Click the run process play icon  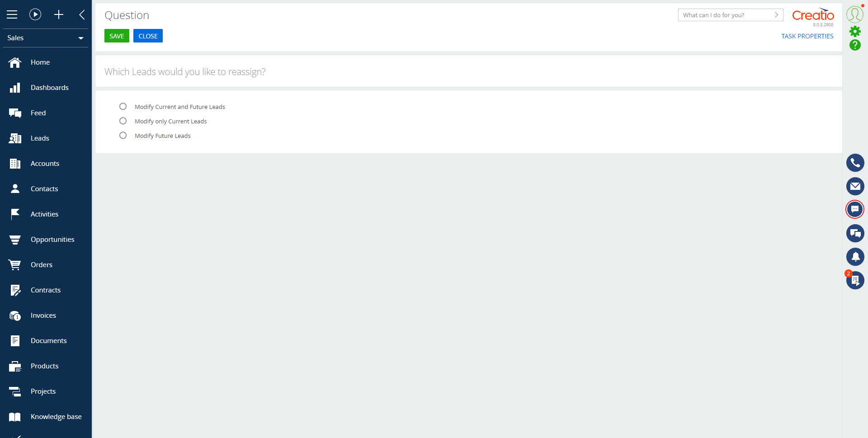click(x=35, y=14)
